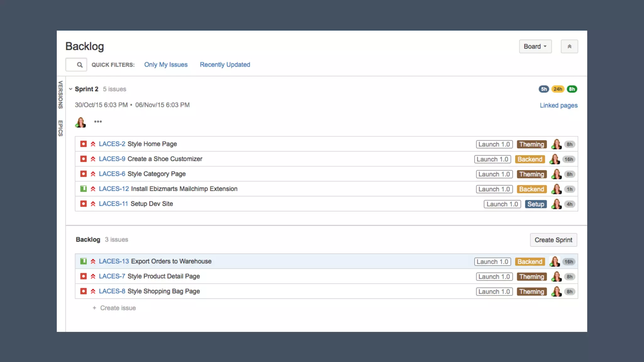
Task: Open the Board dropdown menu
Action: (535, 47)
